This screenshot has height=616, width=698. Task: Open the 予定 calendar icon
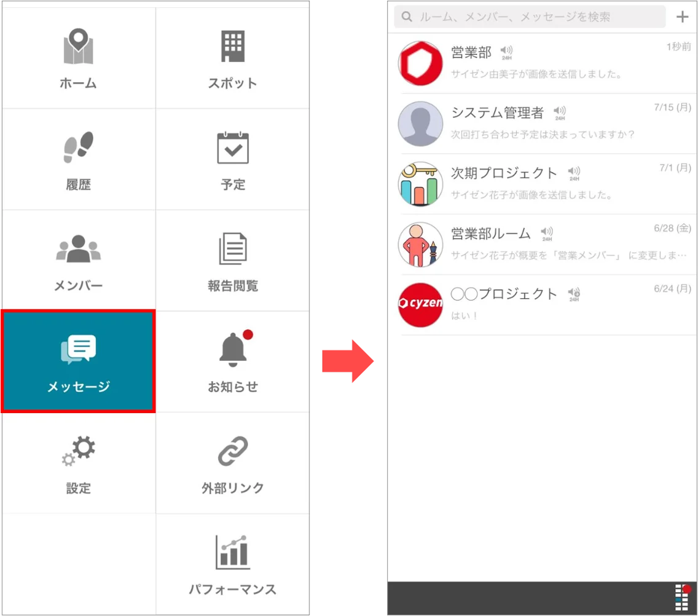[233, 148]
